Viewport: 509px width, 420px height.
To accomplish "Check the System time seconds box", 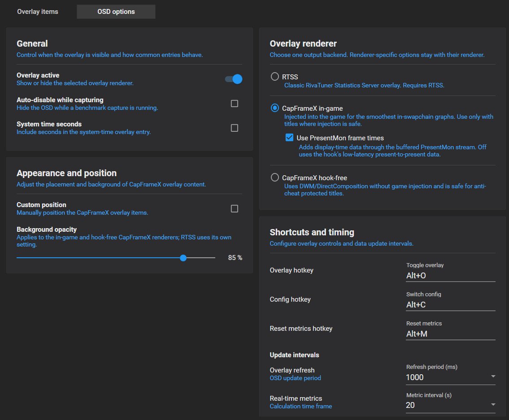I will pos(235,128).
